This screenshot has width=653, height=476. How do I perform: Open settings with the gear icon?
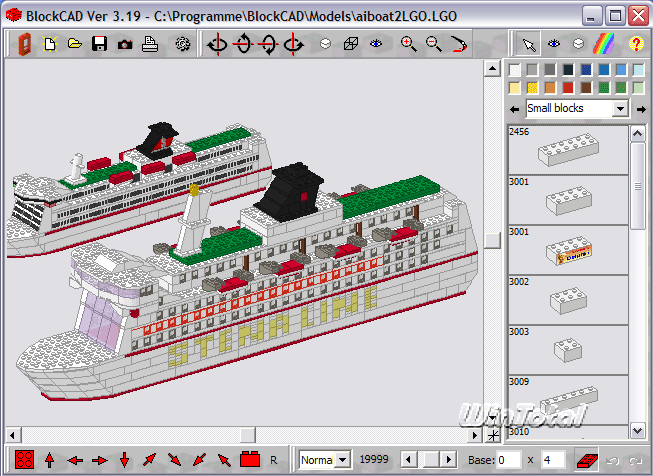[x=182, y=44]
